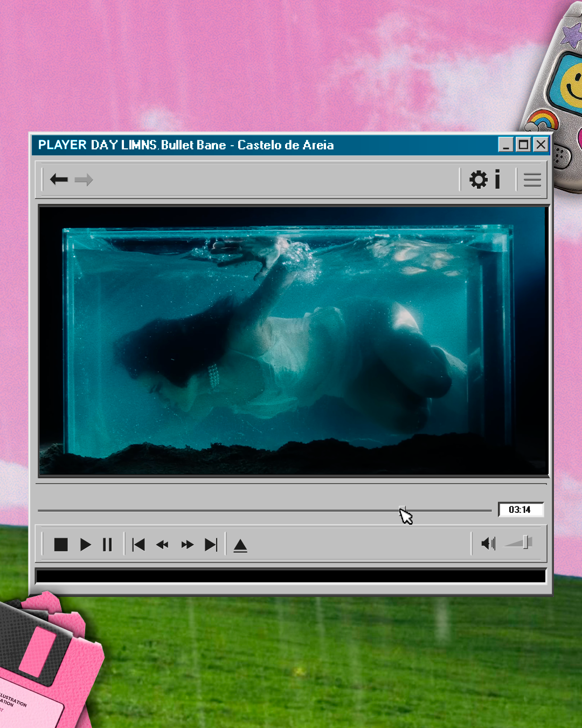Open the hamburger menu

click(x=532, y=180)
